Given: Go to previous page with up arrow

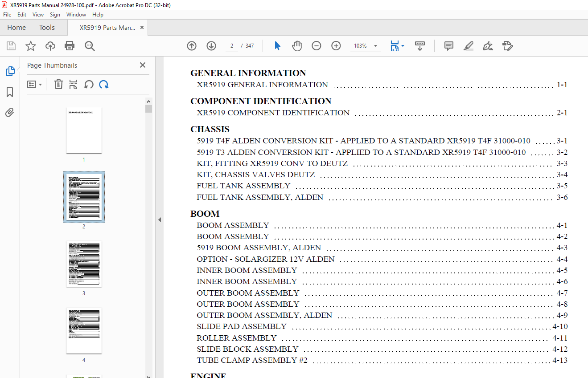Looking at the screenshot, I should click(x=192, y=46).
